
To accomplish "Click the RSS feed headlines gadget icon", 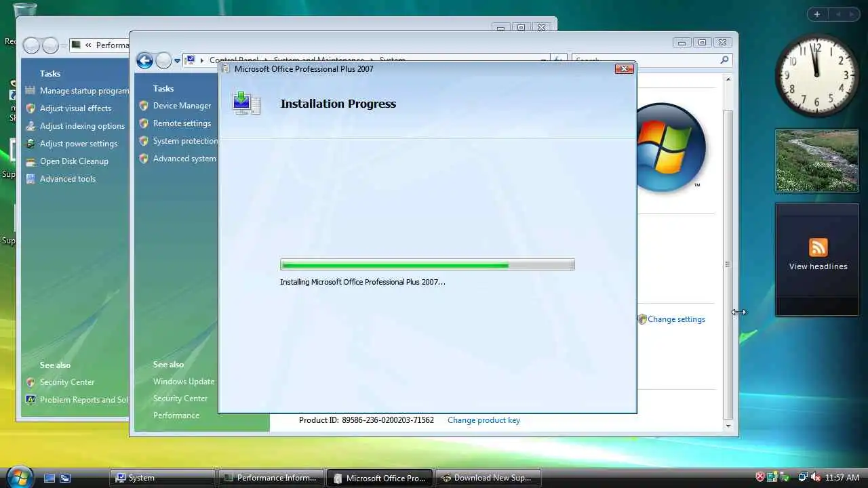I will 818,247.
